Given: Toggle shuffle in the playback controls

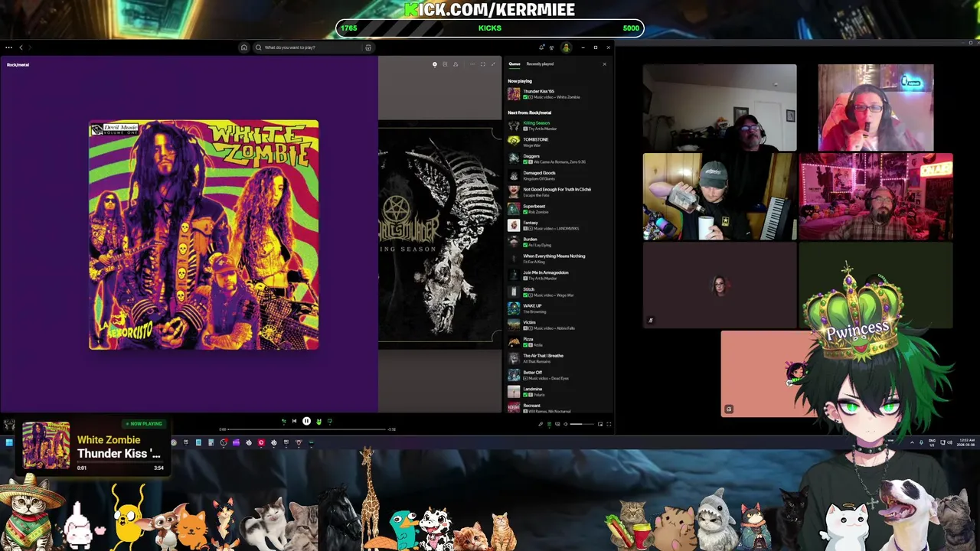Looking at the screenshot, I should click(x=284, y=421).
